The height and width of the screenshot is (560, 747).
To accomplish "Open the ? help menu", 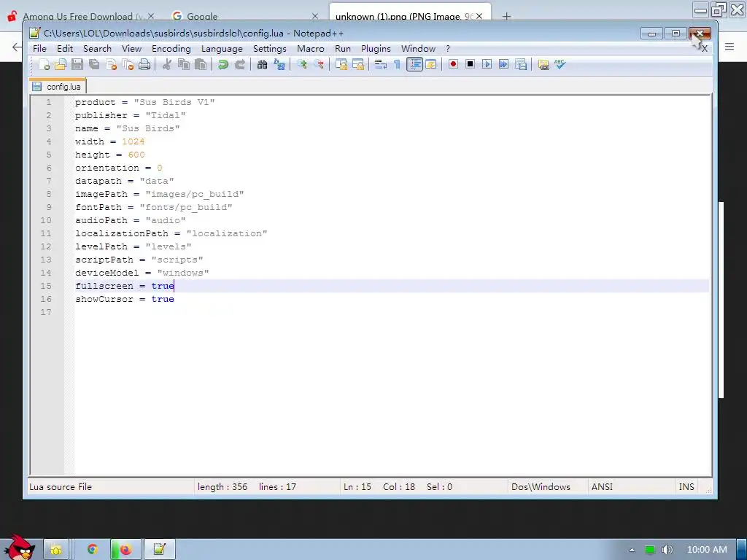I will tap(448, 49).
